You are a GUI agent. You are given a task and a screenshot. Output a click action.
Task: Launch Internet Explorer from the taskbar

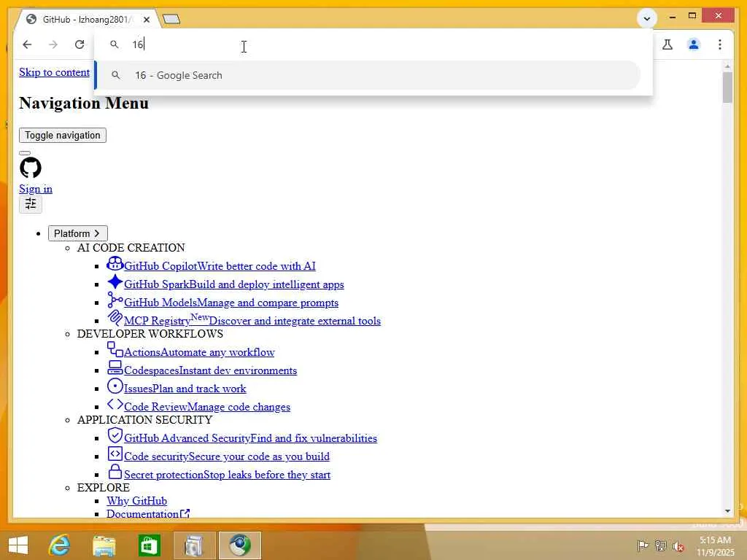60,545
